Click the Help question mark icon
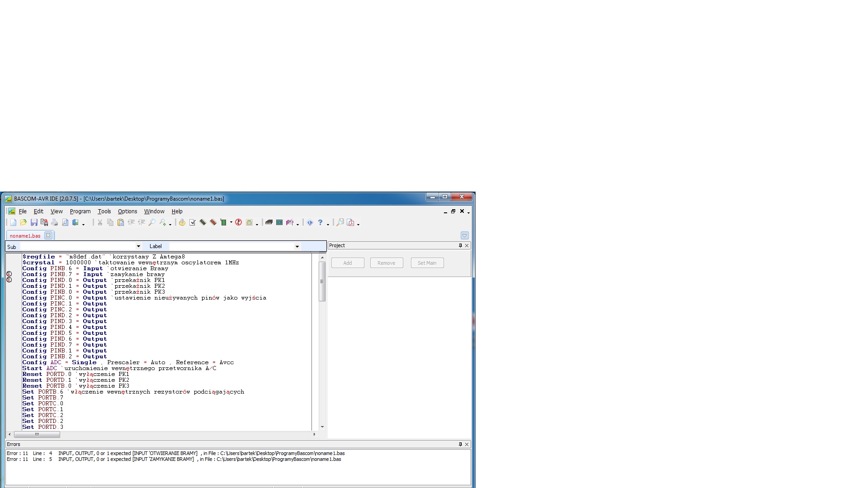868x488 pixels. pyautogui.click(x=320, y=222)
